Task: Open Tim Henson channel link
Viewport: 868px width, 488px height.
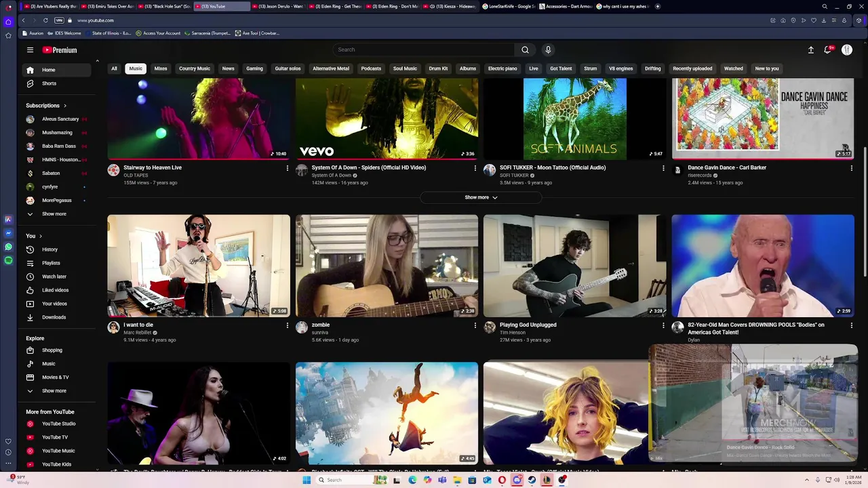Action: tap(513, 333)
